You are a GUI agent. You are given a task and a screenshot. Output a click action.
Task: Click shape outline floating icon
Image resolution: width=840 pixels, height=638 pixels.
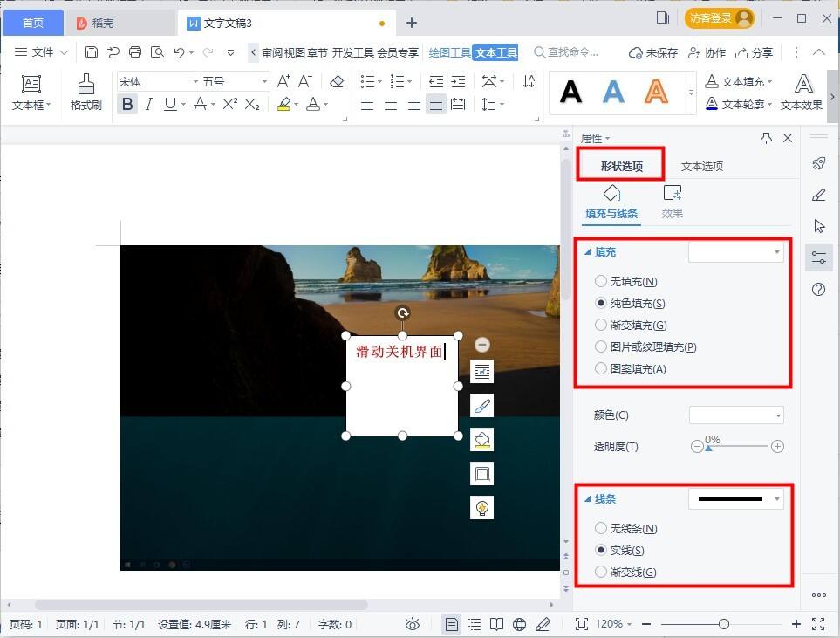481,474
